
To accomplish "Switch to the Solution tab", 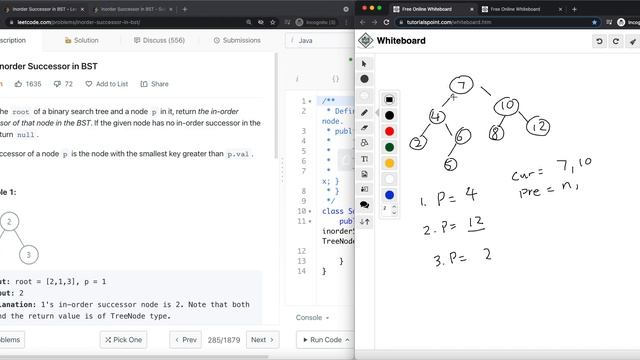I will pyautogui.click(x=81, y=40).
